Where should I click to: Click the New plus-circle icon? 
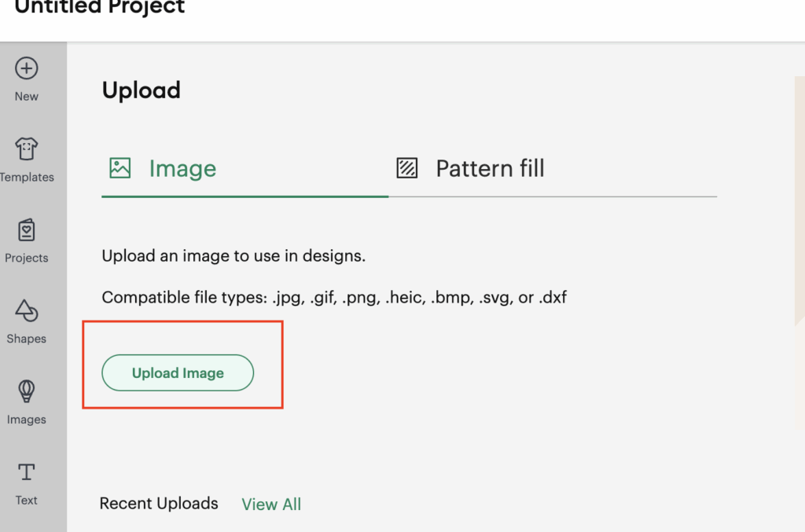(27, 68)
